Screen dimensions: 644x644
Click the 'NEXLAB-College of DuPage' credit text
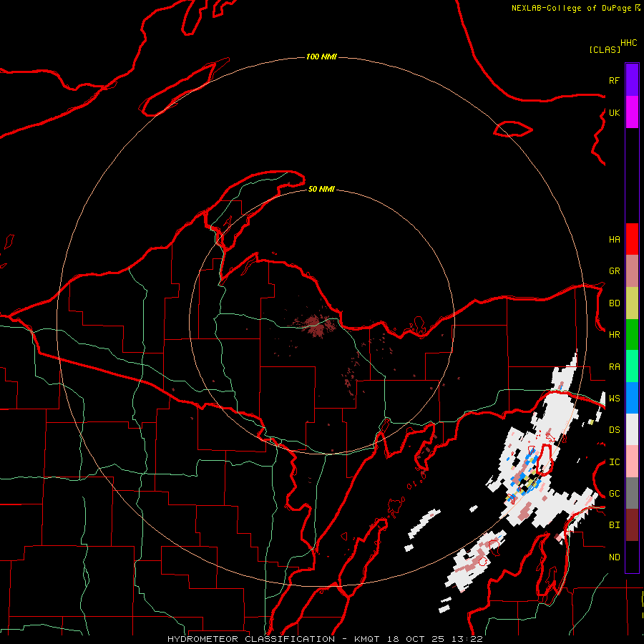pos(572,8)
